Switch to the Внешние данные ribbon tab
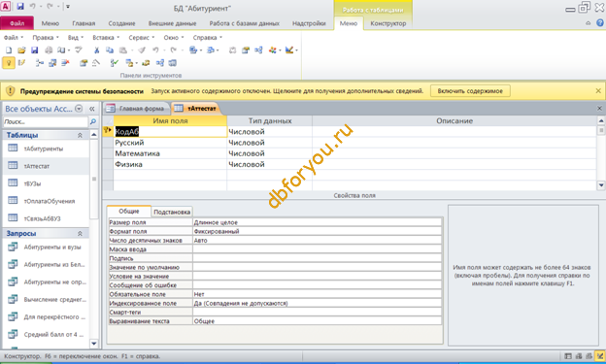Image resolution: width=606 pixels, height=364 pixels. tap(172, 23)
